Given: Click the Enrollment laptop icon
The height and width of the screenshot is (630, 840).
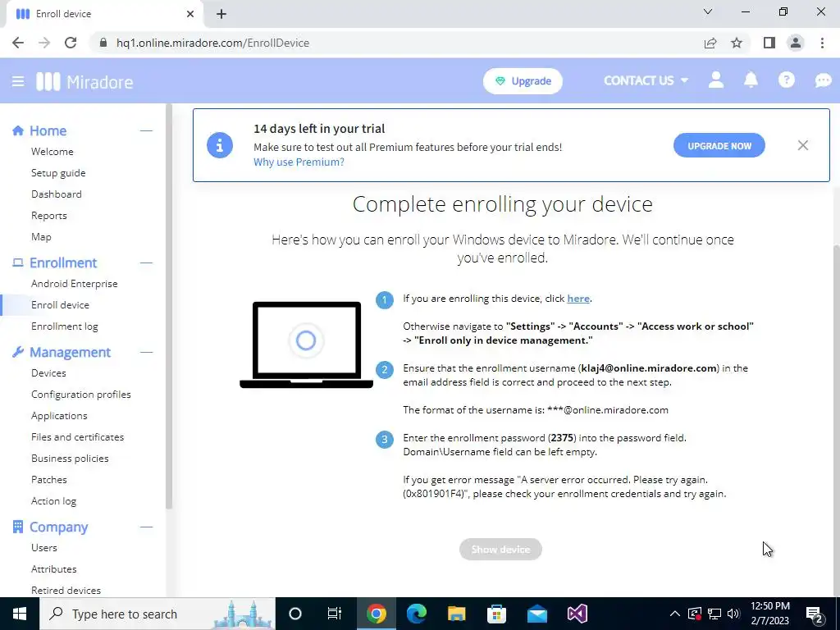Looking at the screenshot, I should [x=18, y=262].
